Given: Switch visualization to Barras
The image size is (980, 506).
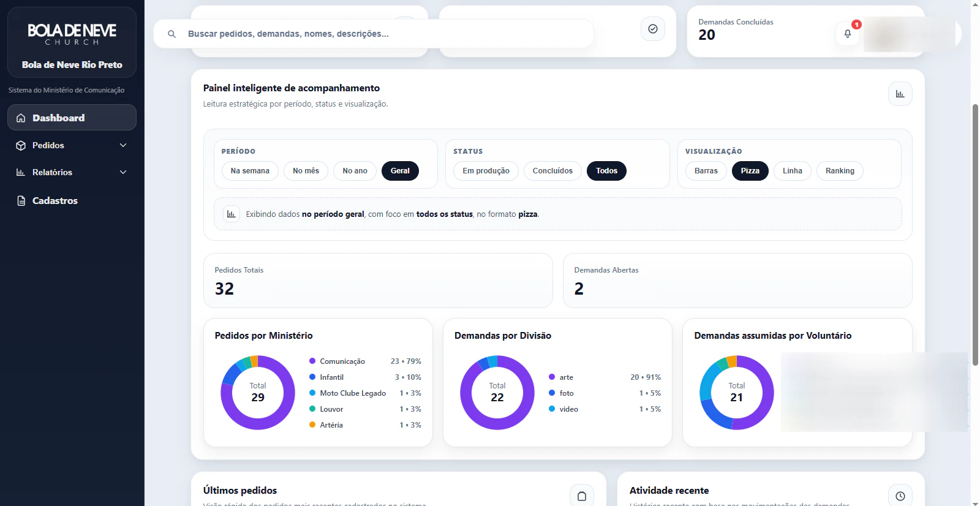Looking at the screenshot, I should pyautogui.click(x=706, y=171).
